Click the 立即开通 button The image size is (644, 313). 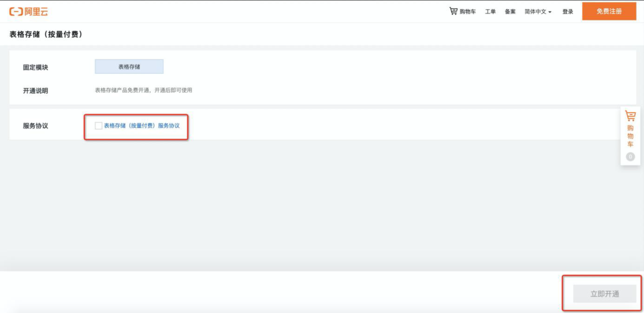(605, 294)
